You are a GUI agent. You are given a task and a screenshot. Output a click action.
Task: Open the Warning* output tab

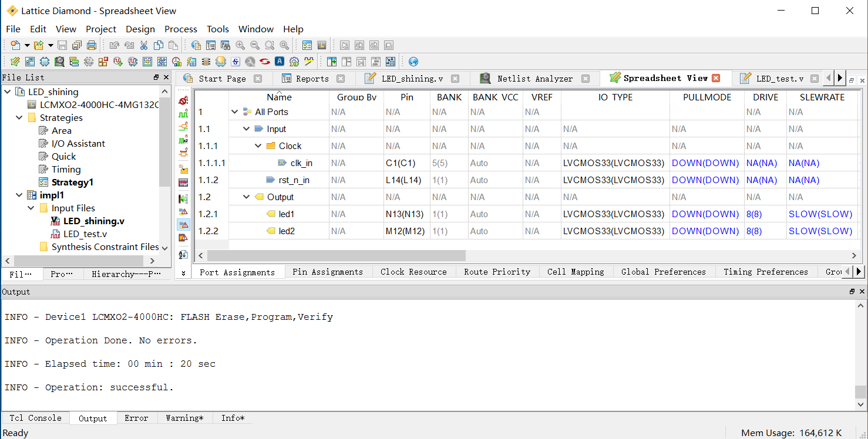[184, 418]
